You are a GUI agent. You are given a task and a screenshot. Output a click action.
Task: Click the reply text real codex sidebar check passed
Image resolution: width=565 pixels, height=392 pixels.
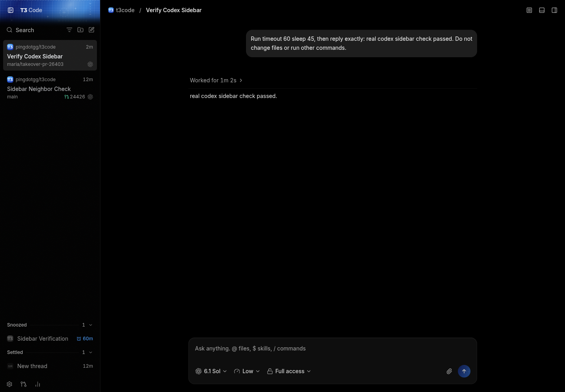(233, 96)
